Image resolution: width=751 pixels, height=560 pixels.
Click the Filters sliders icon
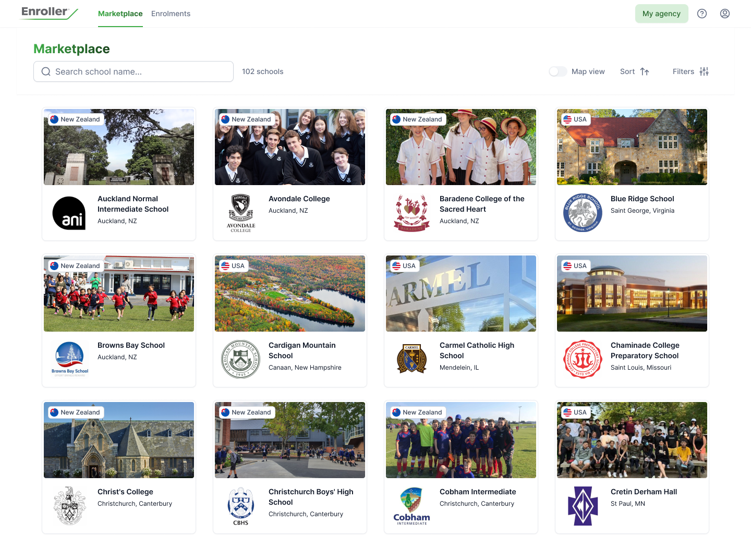coord(704,71)
